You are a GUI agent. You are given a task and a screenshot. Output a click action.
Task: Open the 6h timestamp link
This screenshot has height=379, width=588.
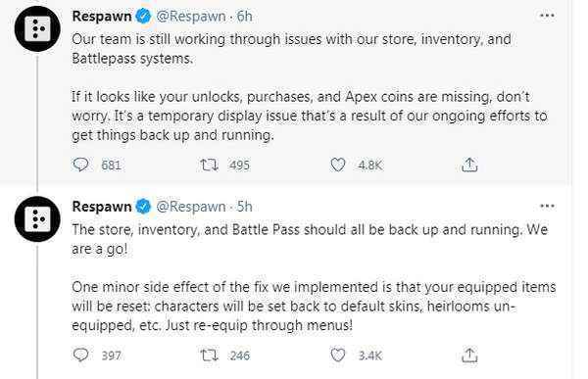point(244,16)
